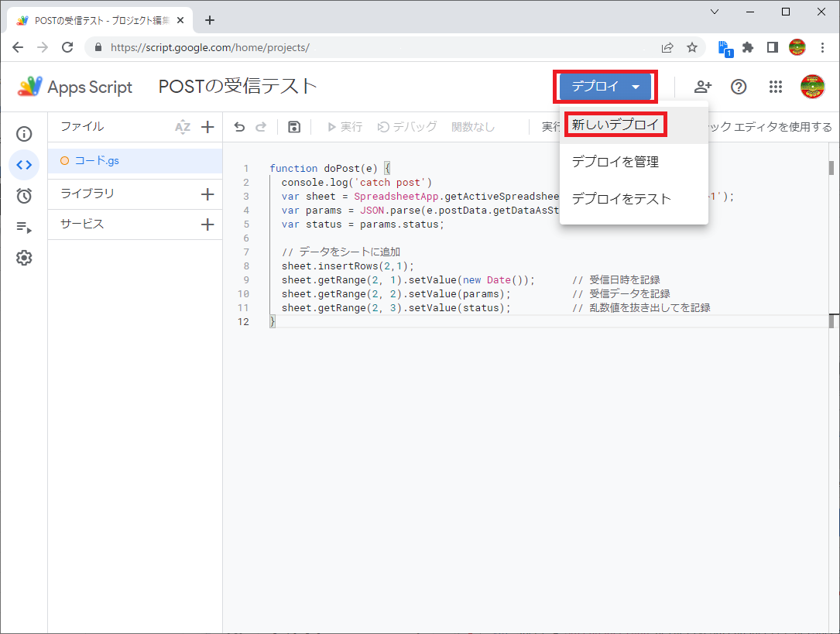
Task: Choose デプロイをテスト menu entry
Action: pyautogui.click(x=621, y=199)
